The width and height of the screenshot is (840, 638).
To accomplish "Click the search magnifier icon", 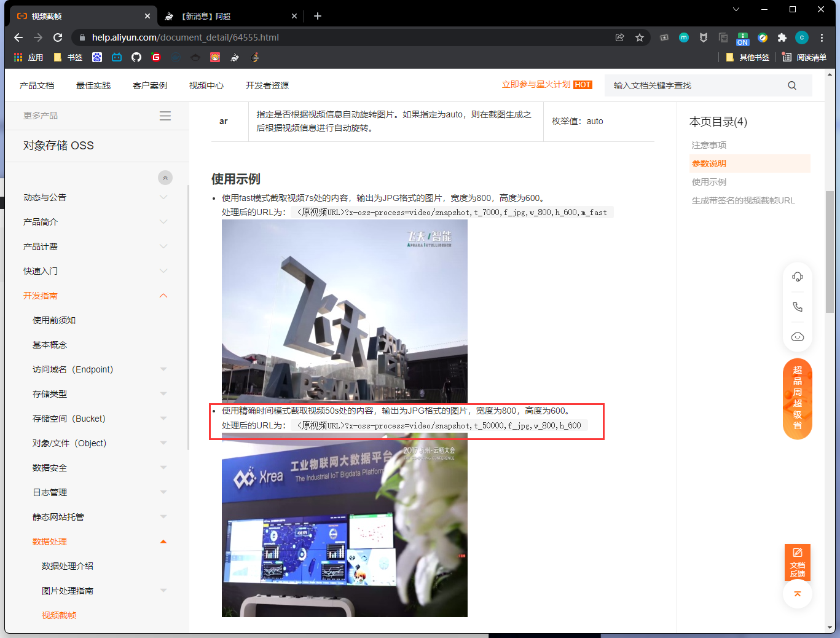I will [x=791, y=85].
